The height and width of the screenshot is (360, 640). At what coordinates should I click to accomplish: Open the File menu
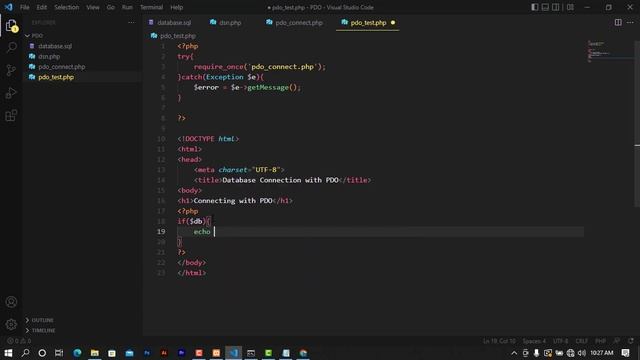[x=24, y=7]
